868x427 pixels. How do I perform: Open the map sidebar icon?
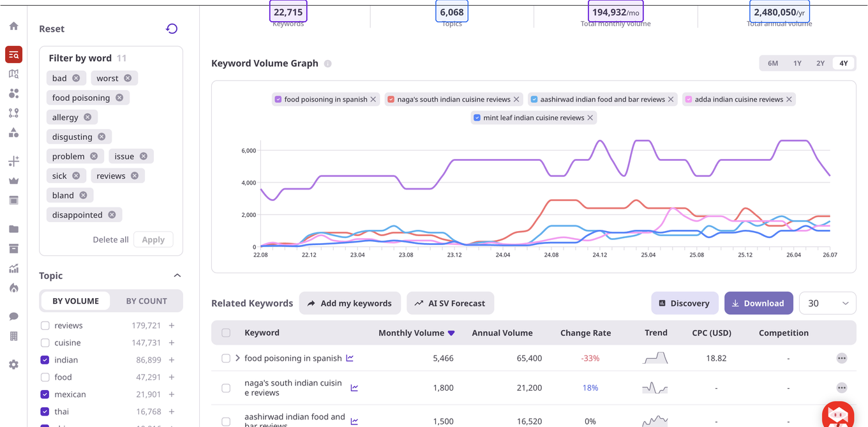click(x=13, y=74)
